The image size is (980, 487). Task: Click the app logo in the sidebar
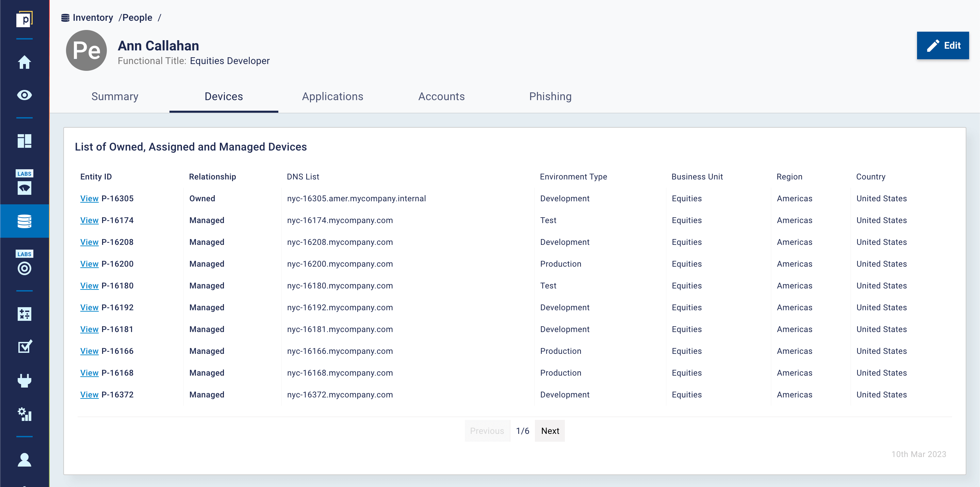point(24,19)
